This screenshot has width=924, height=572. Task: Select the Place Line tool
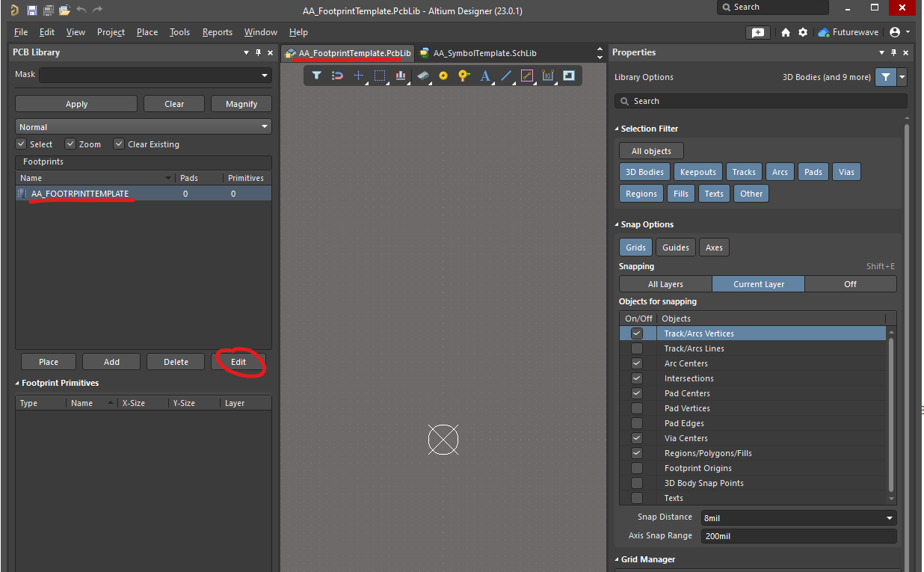point(506,76)
